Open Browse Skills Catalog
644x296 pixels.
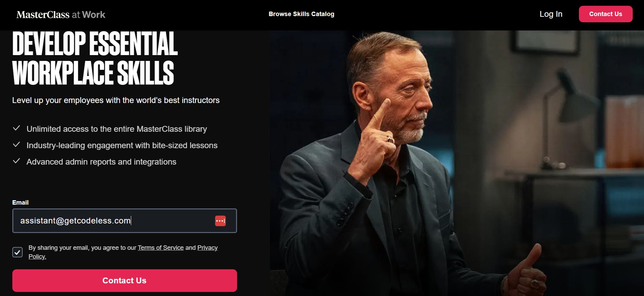click(x=301, y=14)
